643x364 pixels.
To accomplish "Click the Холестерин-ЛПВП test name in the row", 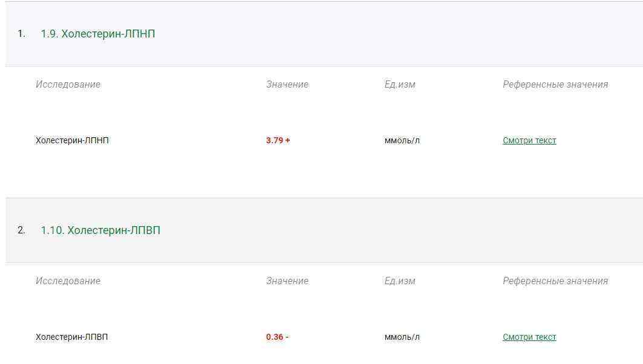I will click(72, 337).
